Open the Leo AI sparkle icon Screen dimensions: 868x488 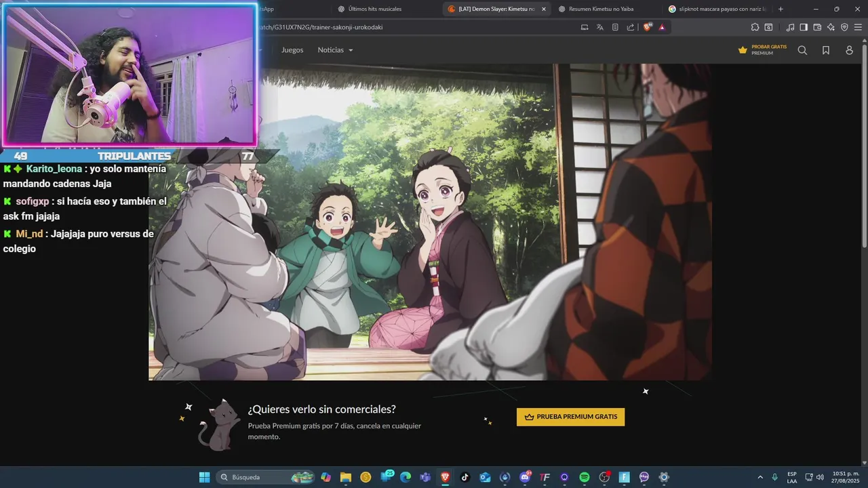831,27
